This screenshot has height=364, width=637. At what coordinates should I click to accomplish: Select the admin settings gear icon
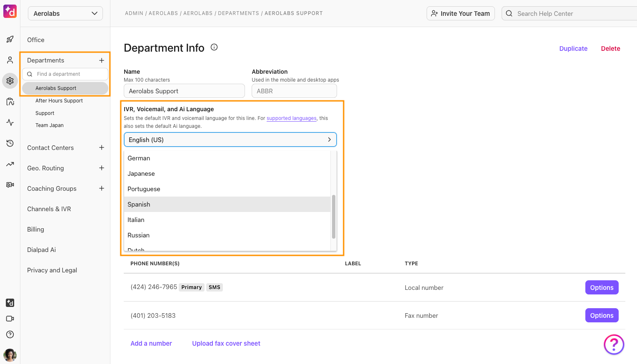(x=10, y=81)
